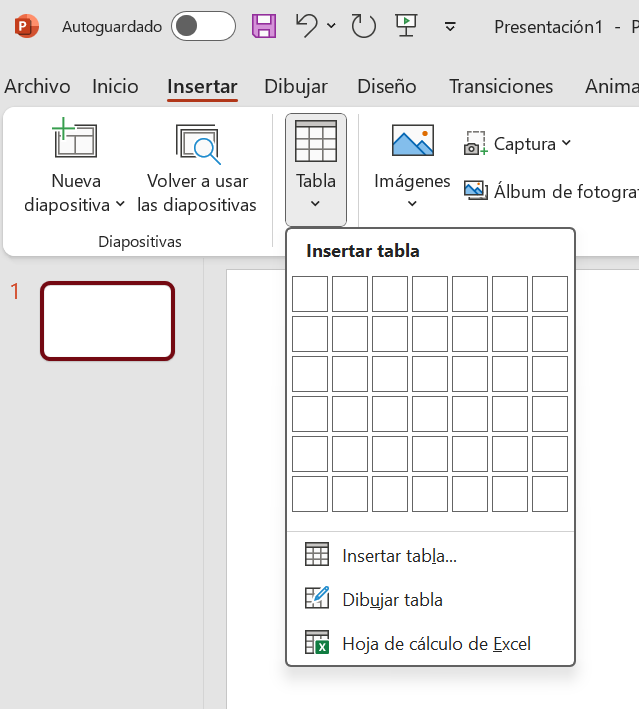Viewport: 639px width, 709px height.
Task: Switch to the Diseño tab
Action: click(x=387, y=87)
